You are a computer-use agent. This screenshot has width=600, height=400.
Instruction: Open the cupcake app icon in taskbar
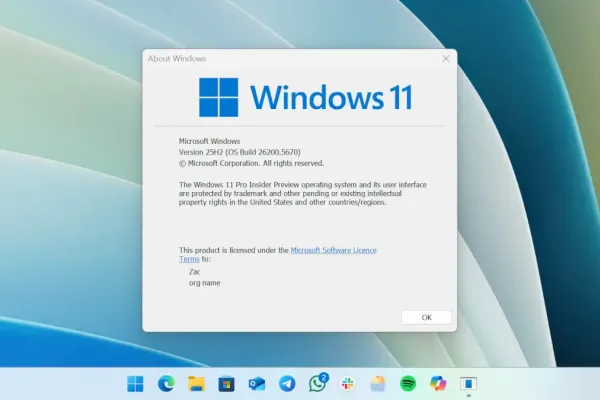click(378, 384)
